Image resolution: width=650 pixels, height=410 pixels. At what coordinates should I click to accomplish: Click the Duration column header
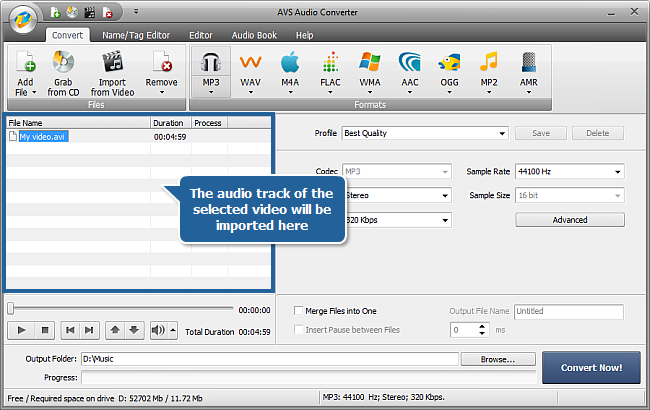[x=170, y=123]
